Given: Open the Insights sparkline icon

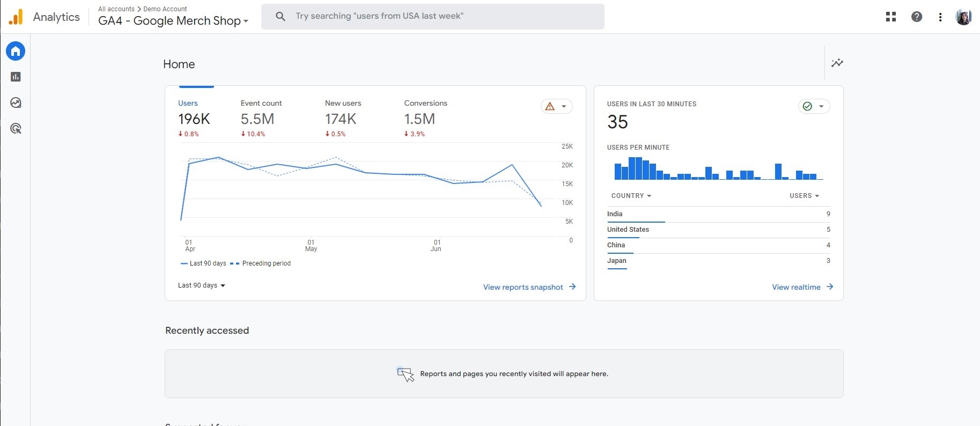Looking at the screenshot, I should click(837, 63).
